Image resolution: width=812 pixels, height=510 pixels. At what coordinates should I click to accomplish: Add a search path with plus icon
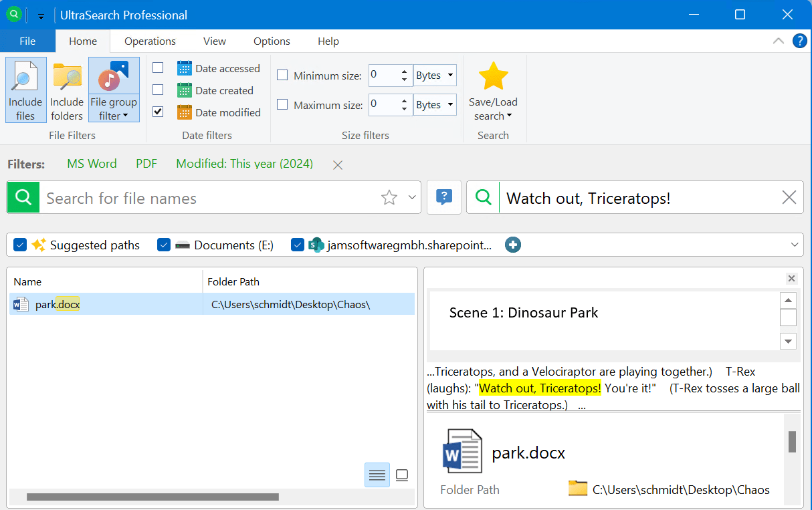coord(513,245)
